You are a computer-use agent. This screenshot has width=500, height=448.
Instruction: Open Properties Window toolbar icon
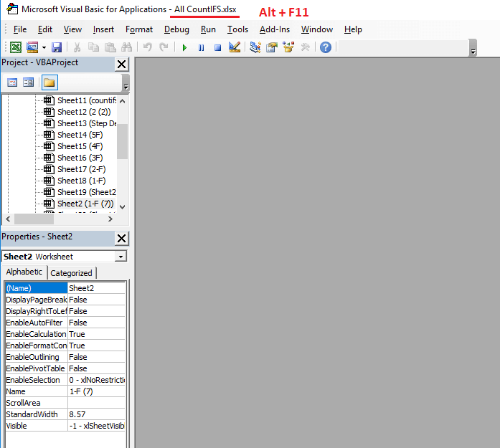pyautogui.click(x=272, y=47)
